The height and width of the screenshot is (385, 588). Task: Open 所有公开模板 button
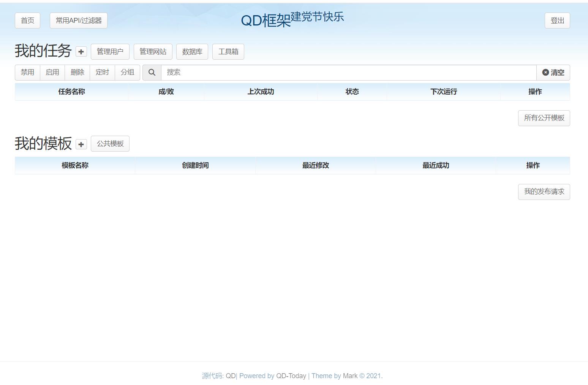tap(544, 118)
